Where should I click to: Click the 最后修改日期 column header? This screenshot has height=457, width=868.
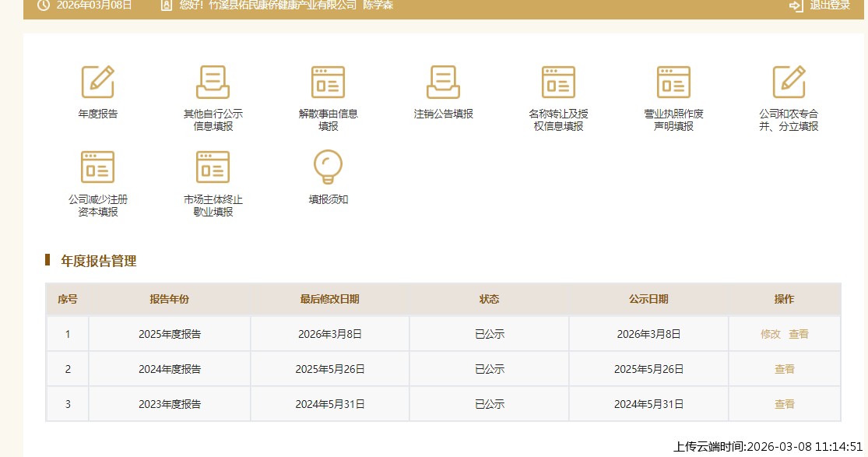coord(329,299)
